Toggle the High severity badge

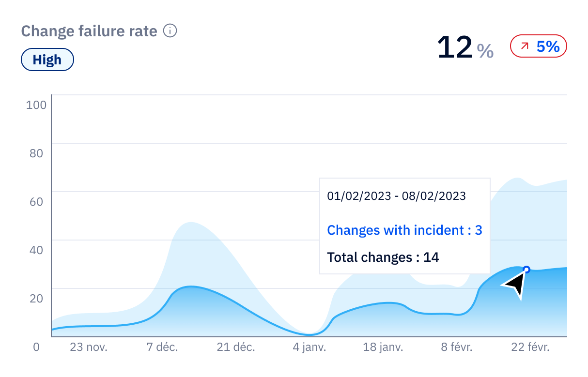point(47,60)
